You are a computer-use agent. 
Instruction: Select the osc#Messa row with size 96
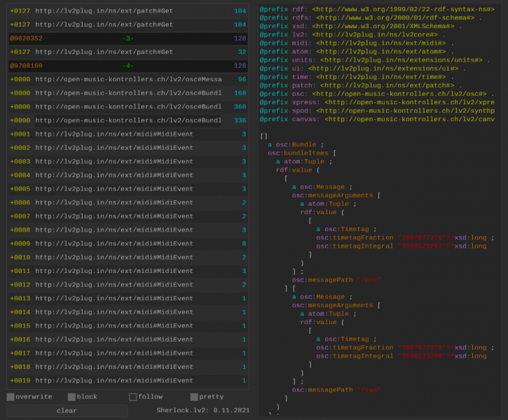(128, 79)
